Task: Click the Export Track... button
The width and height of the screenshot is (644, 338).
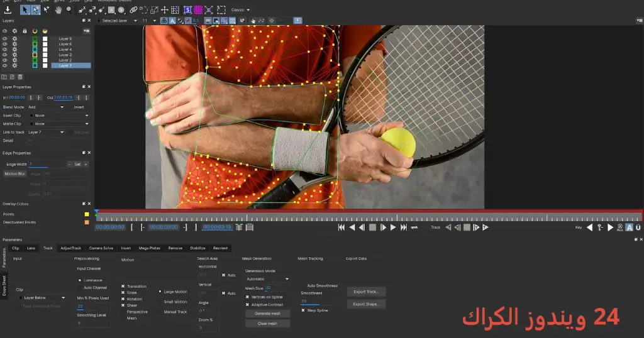Action: [367, 292]
